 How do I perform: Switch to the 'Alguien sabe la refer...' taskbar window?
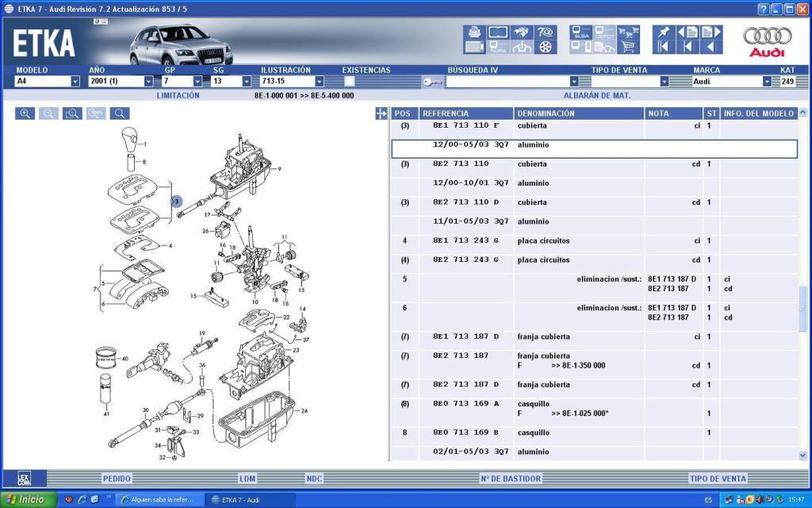click(x=159, y=500)
